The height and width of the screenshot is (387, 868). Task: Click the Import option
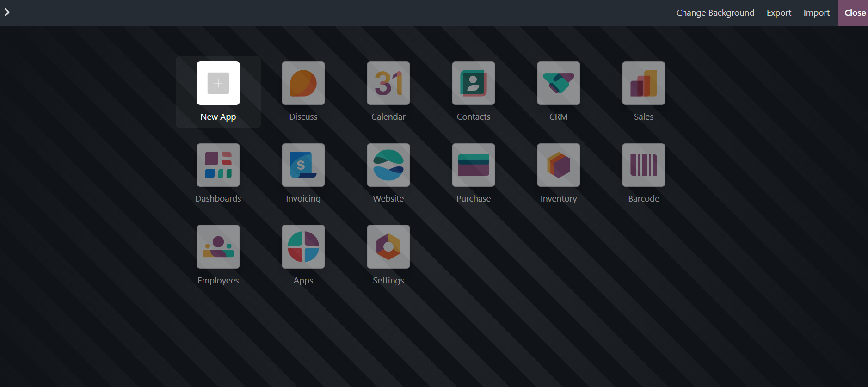816,13
